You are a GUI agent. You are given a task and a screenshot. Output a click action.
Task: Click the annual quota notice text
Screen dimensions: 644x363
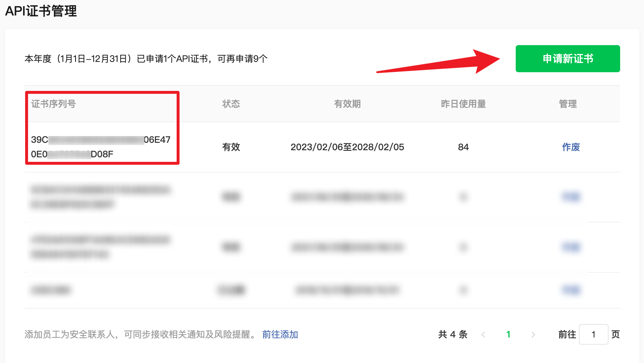(146, 59)
